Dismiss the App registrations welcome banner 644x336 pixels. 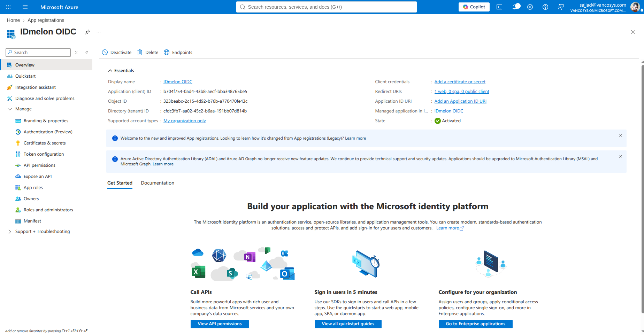(621, 135)
